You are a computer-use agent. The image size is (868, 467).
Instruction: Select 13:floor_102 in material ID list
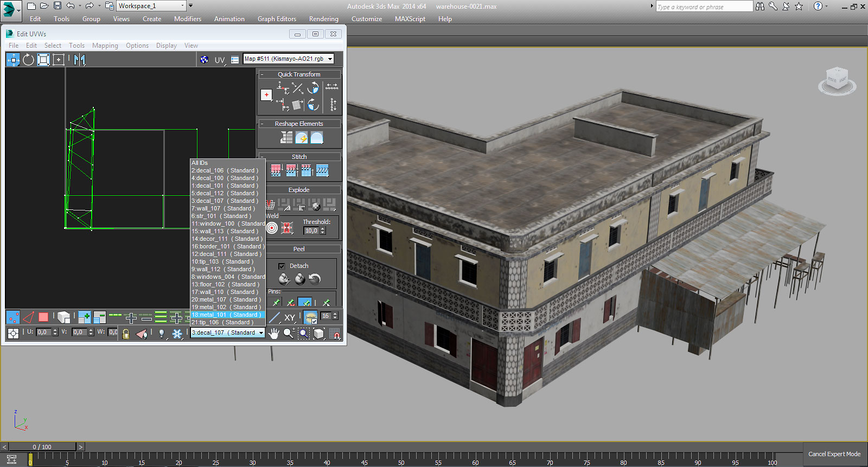[x=227, y=284]
